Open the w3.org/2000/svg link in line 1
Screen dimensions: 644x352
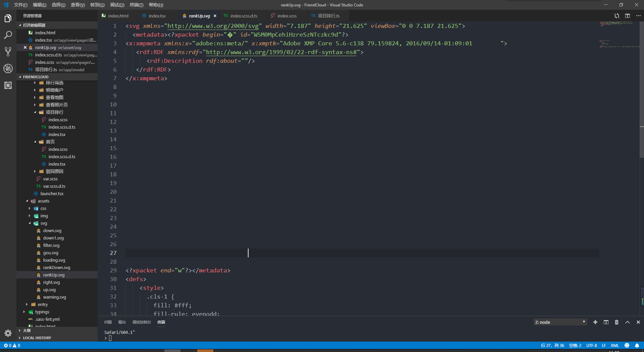213,26
